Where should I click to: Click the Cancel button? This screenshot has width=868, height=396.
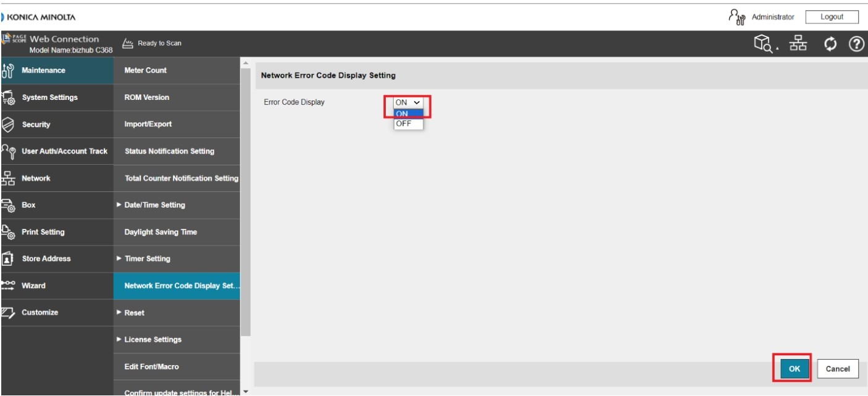(837, 369)
